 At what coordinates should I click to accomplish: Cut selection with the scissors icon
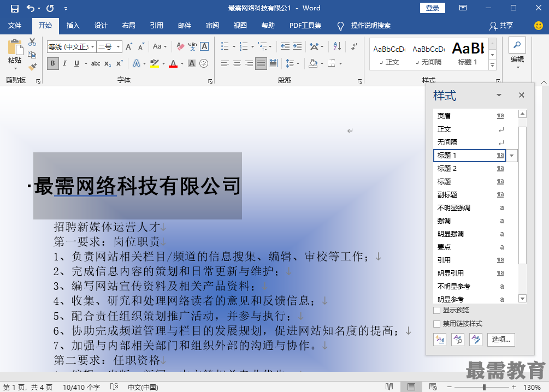click(x=32, y=42)
